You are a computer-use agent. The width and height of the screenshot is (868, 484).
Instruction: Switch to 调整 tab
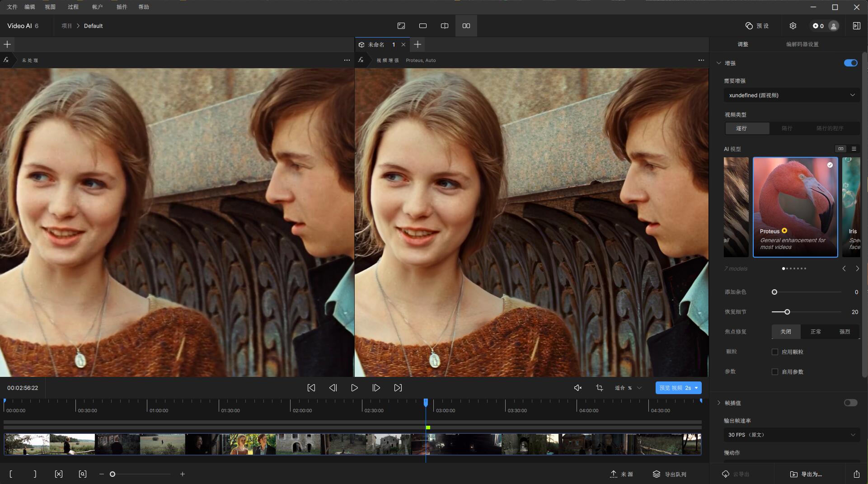(x=743, y=44)
